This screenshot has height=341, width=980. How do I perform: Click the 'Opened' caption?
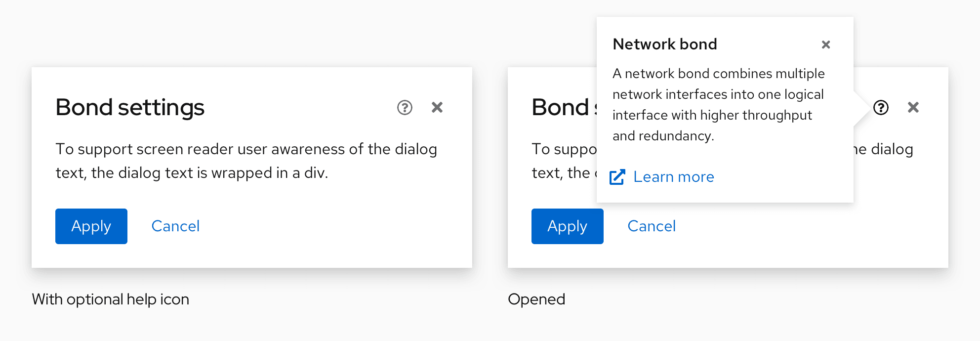click(x=536, y=299)
